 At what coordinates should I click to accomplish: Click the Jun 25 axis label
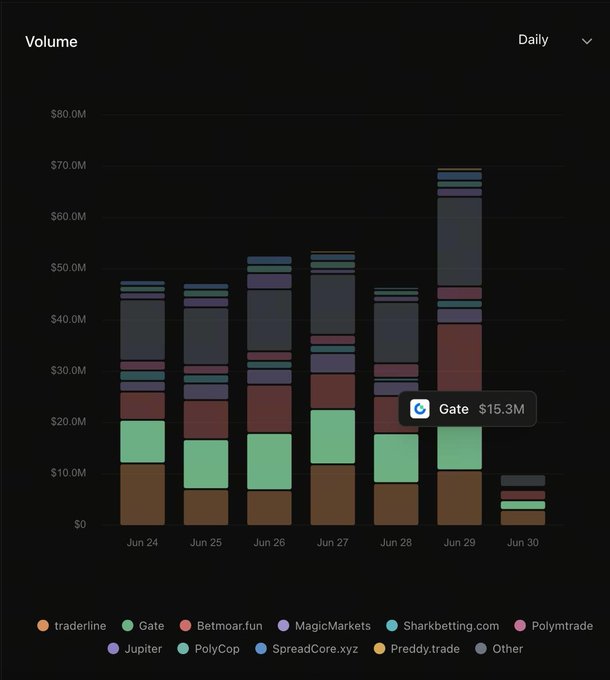(206, 543)
